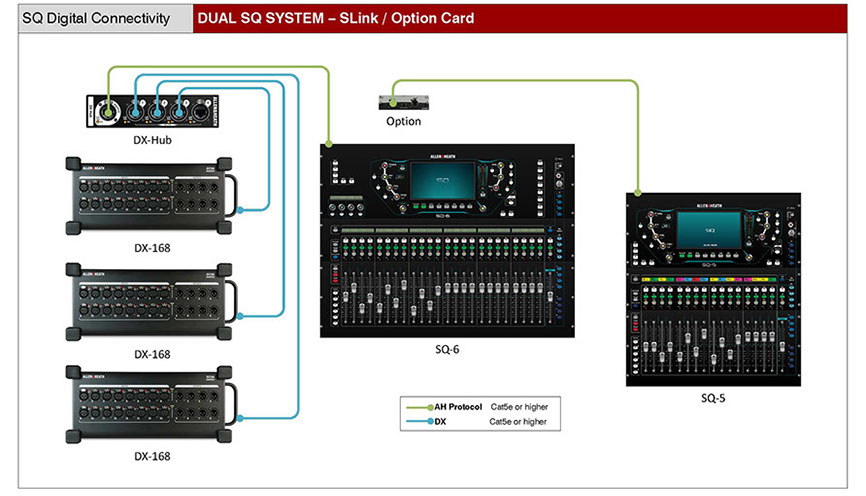The width and height of the screenshot is (866, 496).
Task: Click the green SLink port on DX-Hub
Action: (108, 112)
